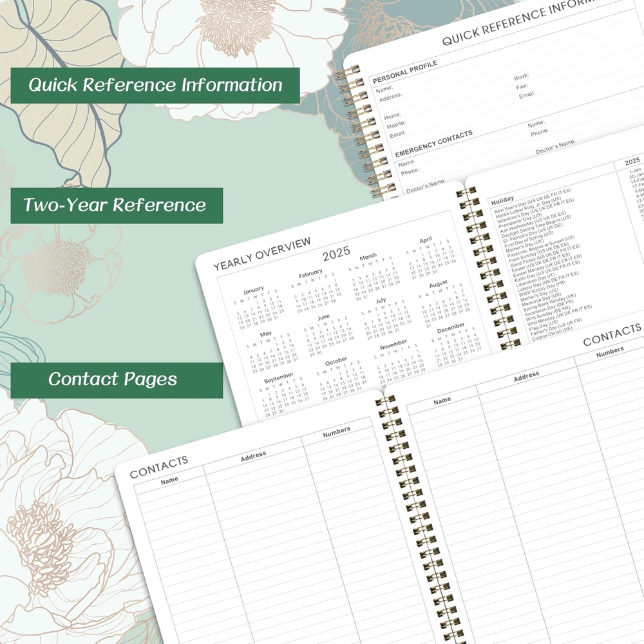Select the Two-Year Reference green label
Image resolution: width=644 pixels, height=644 pixels.
117,205
